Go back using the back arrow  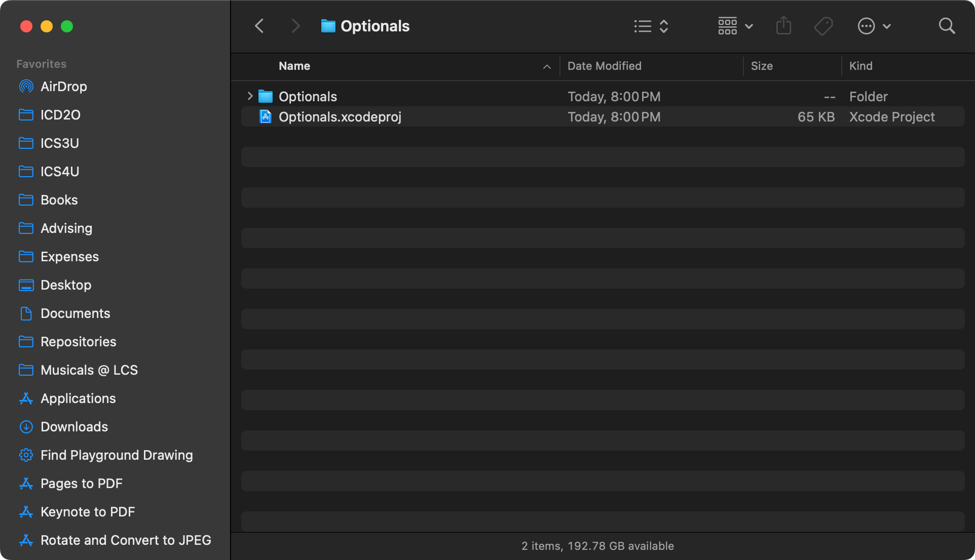point(259,26)
